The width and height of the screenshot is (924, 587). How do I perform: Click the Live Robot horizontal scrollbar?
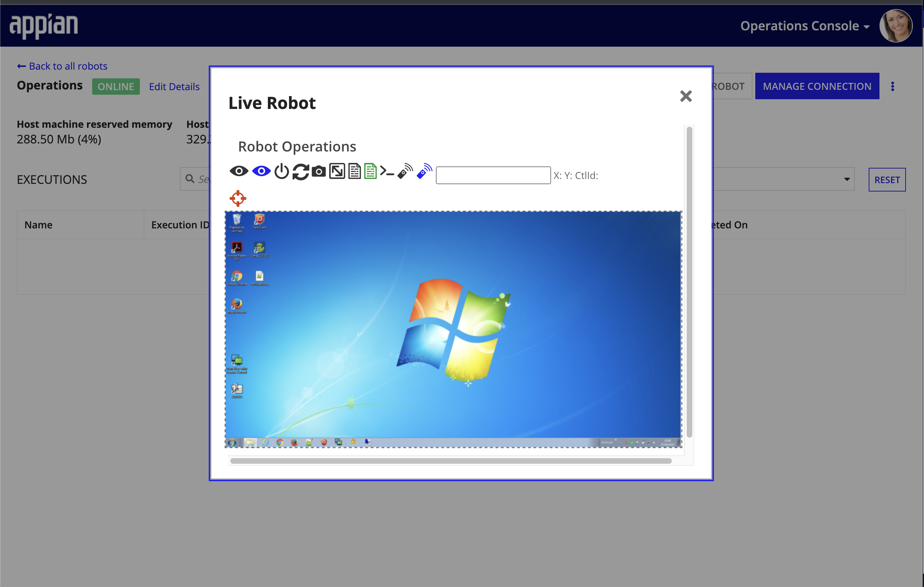coord(451,461)
